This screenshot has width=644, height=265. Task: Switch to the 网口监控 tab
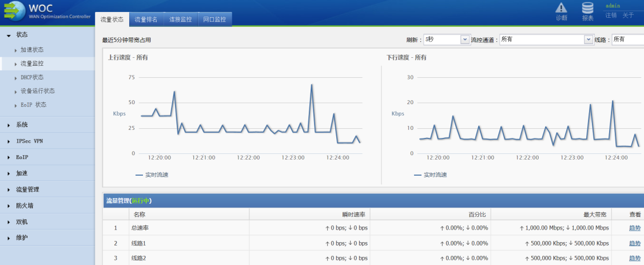point(214,19)
